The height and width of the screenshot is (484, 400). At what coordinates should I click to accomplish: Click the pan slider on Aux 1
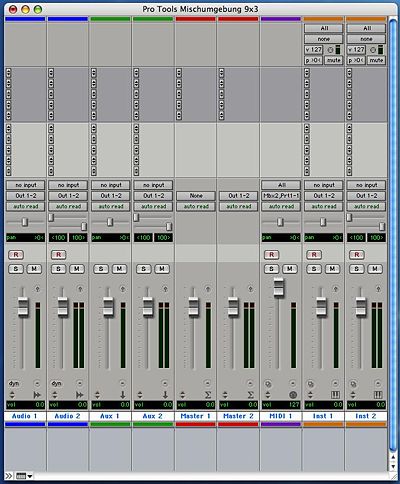pos(110,222)
